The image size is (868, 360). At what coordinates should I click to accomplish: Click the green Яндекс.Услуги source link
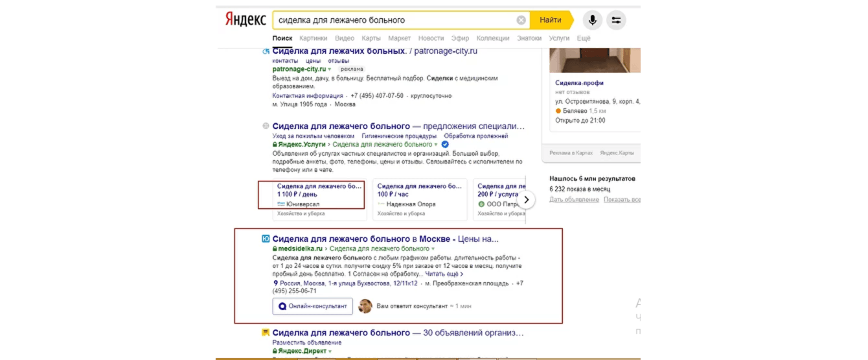pos(303,145)
